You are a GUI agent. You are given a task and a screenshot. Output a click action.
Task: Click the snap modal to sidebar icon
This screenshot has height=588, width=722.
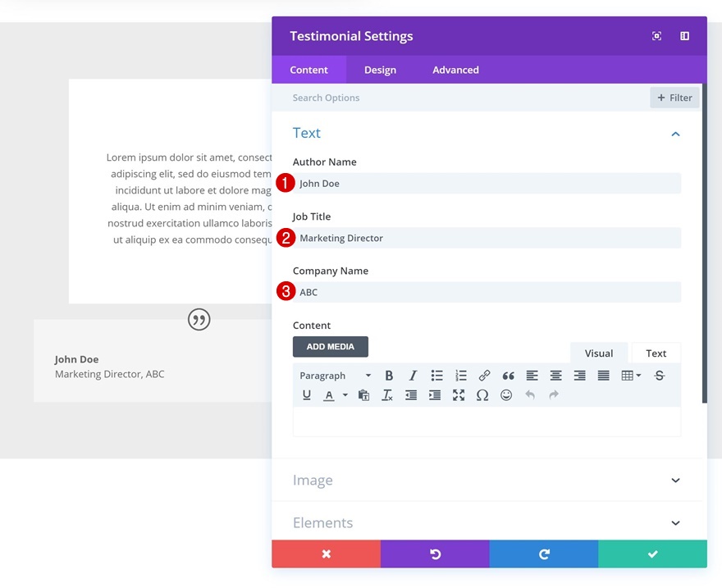tap(685, 36)
